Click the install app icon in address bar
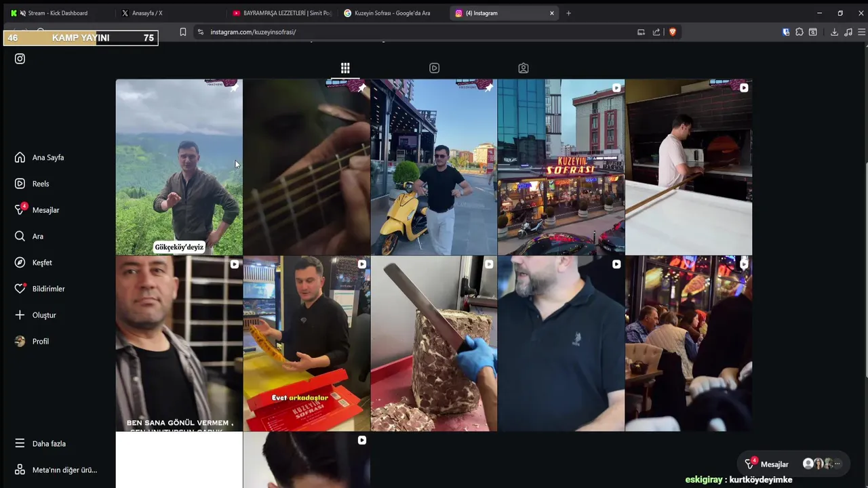 pos(641,32)
